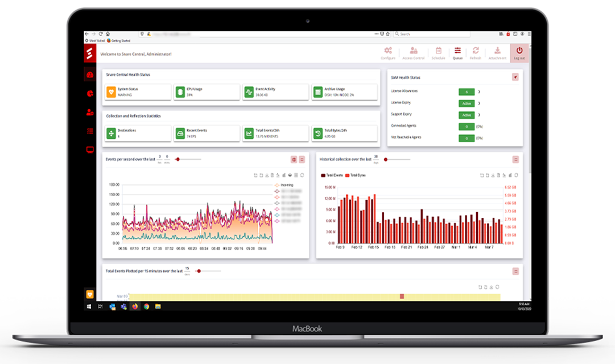Screen dimensions: 615x364
Task: Open the dashboard gauge icon in the sidebar
Action: click(x=90, y=75)
